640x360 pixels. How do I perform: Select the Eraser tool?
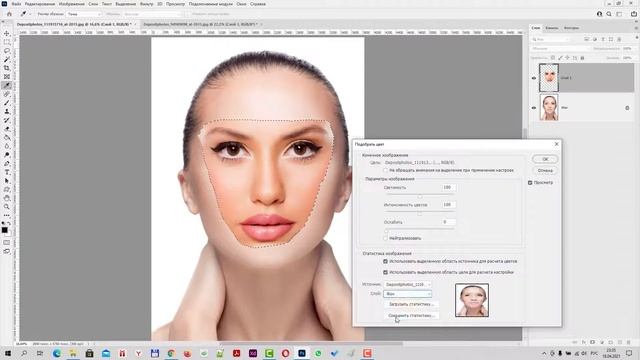coord(7,129)
